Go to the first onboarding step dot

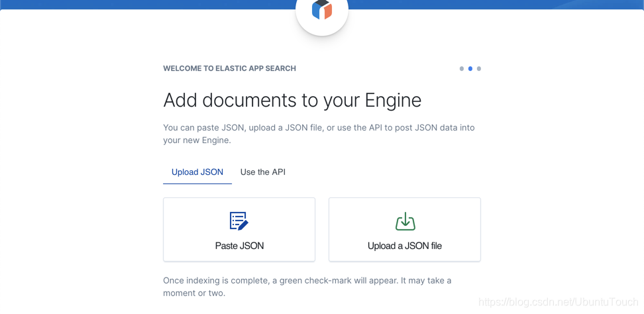point(462,68)
